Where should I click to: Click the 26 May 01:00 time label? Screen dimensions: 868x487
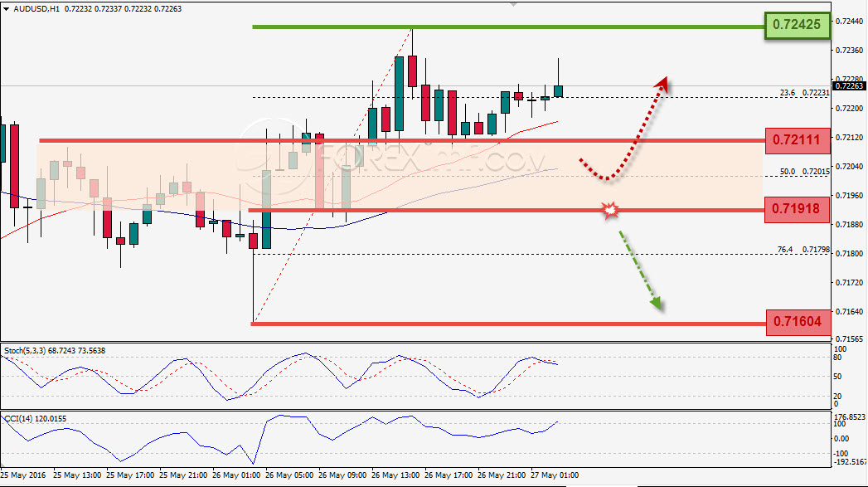click(236, 475)
